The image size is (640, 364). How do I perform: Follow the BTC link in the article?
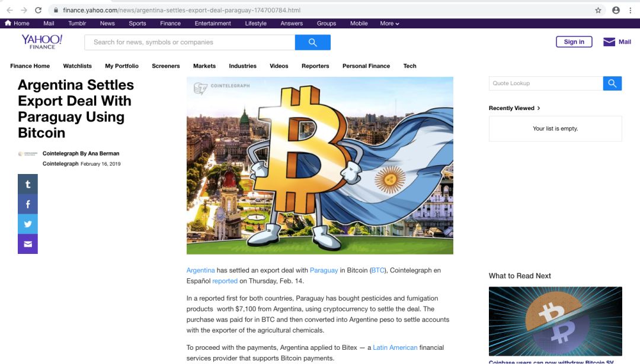tap(377, 270)
